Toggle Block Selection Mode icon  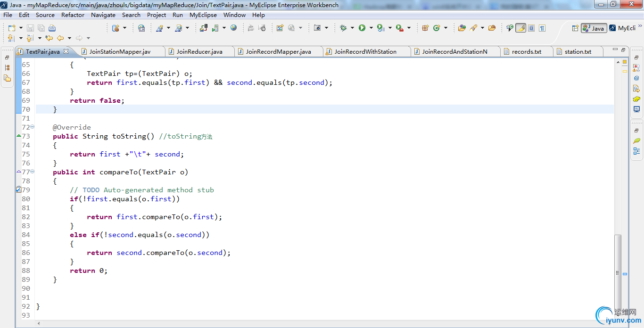pyautogui.click(x=531, y=28)
